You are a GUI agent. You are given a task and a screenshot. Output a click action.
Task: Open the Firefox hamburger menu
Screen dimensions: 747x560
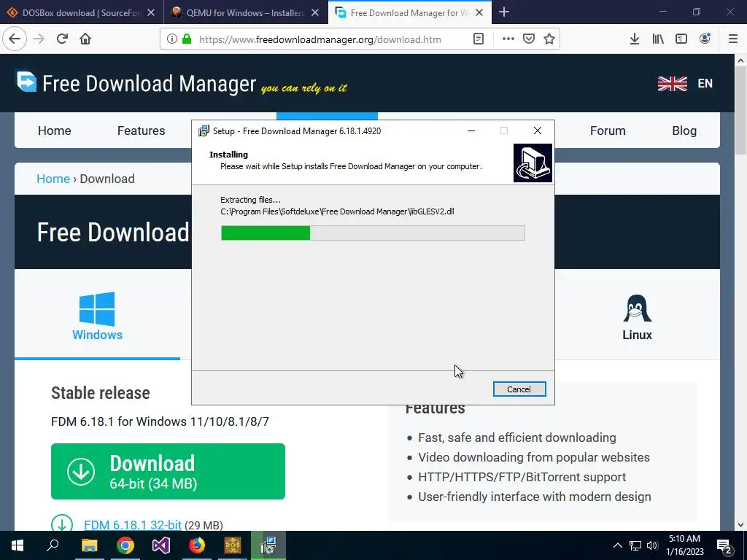[x=732, y=39]
